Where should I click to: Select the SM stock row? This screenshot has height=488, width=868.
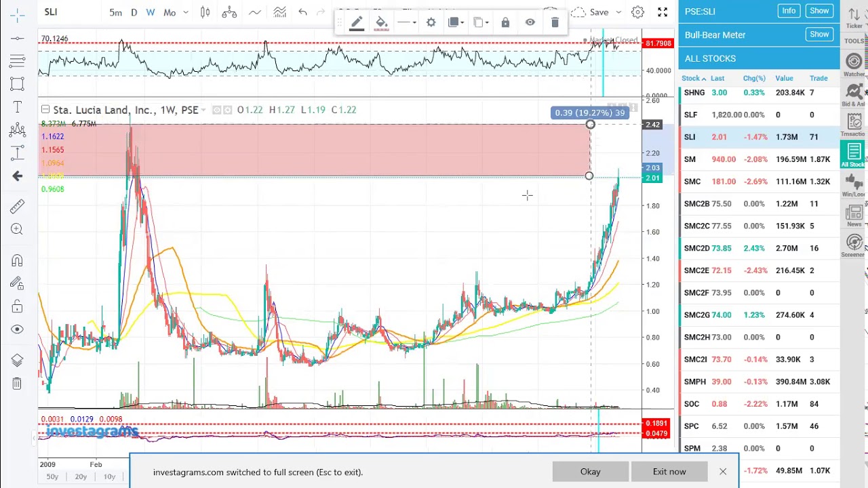coord(759,159)
